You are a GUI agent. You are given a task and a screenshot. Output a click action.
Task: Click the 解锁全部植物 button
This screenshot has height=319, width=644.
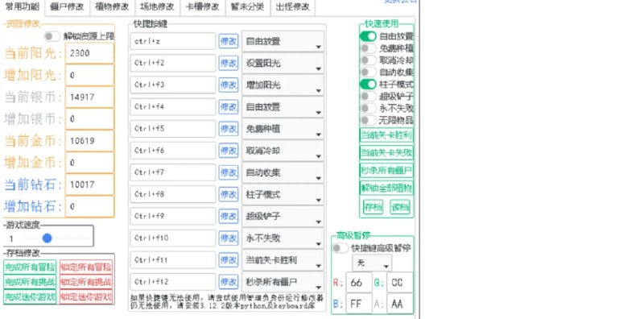click(386, 188)
